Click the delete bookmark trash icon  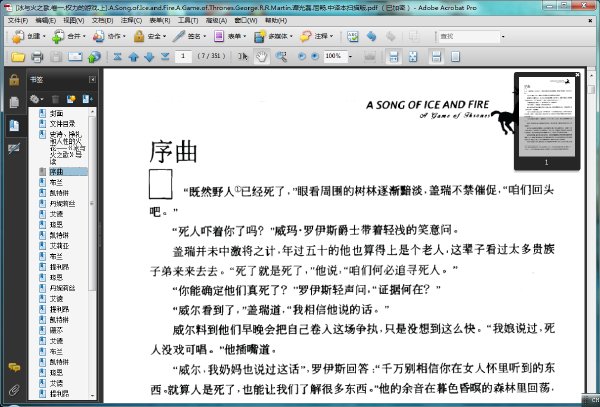55,99
